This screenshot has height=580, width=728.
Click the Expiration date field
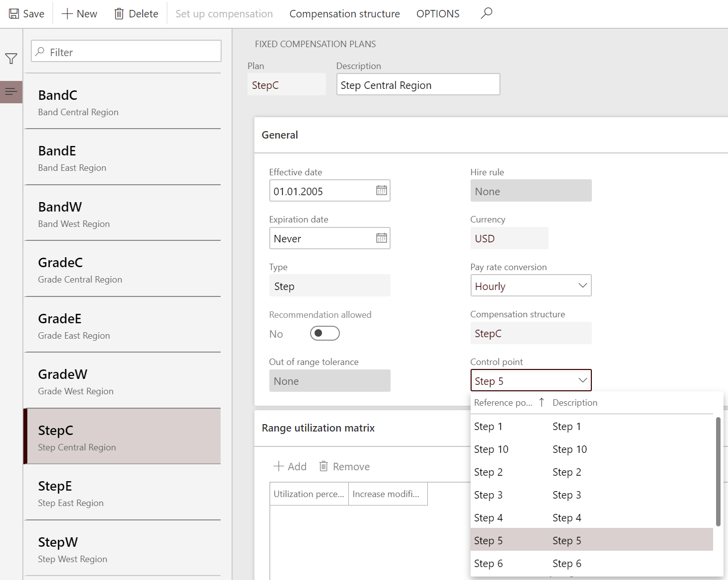[x=329, y=238]
